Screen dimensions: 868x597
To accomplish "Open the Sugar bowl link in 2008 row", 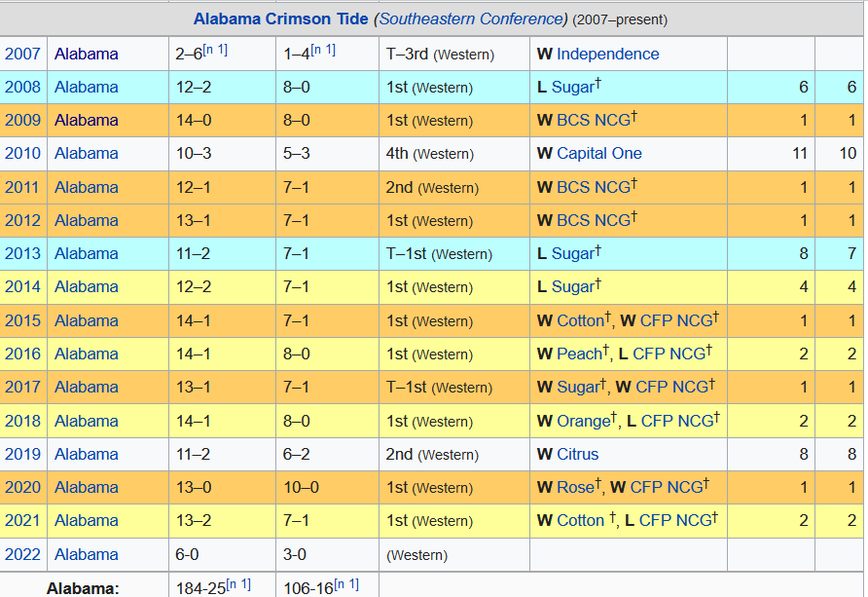I will click(x=573, y=87).
